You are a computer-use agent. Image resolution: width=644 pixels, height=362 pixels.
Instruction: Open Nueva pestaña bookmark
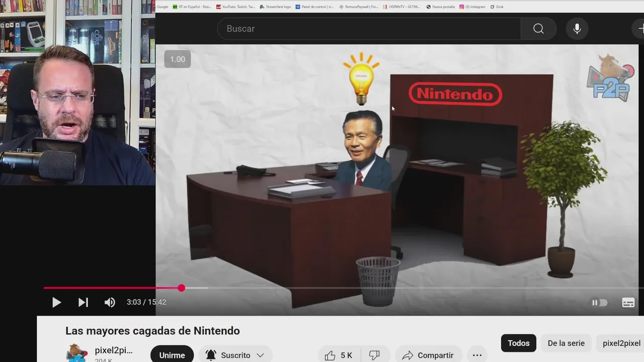[441, 7]
